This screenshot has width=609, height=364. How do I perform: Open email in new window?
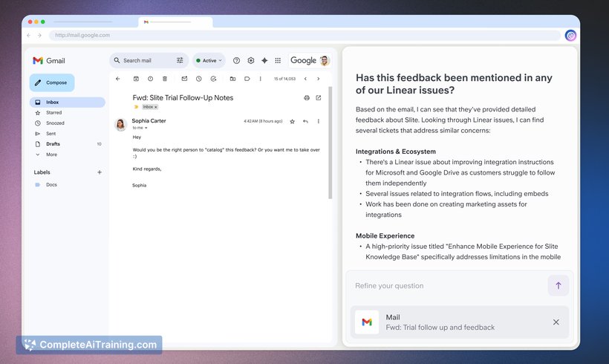tap(319, 98)
